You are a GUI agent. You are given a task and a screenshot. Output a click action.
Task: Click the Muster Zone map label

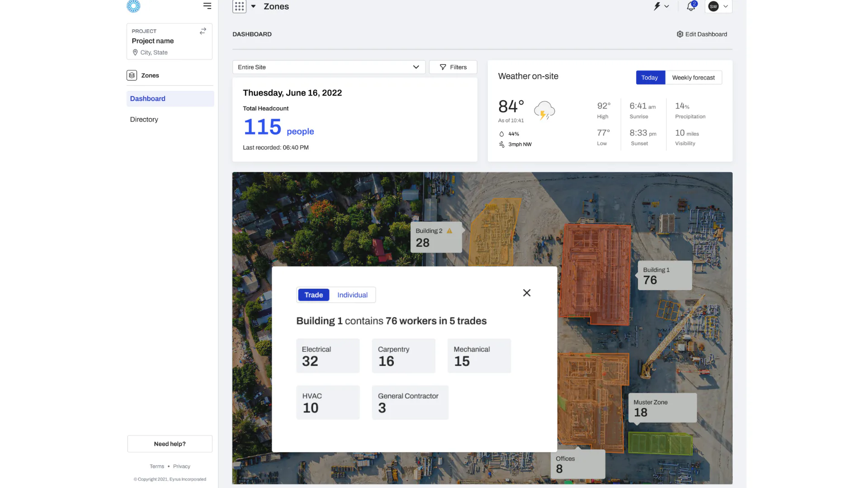click(662, 408)
